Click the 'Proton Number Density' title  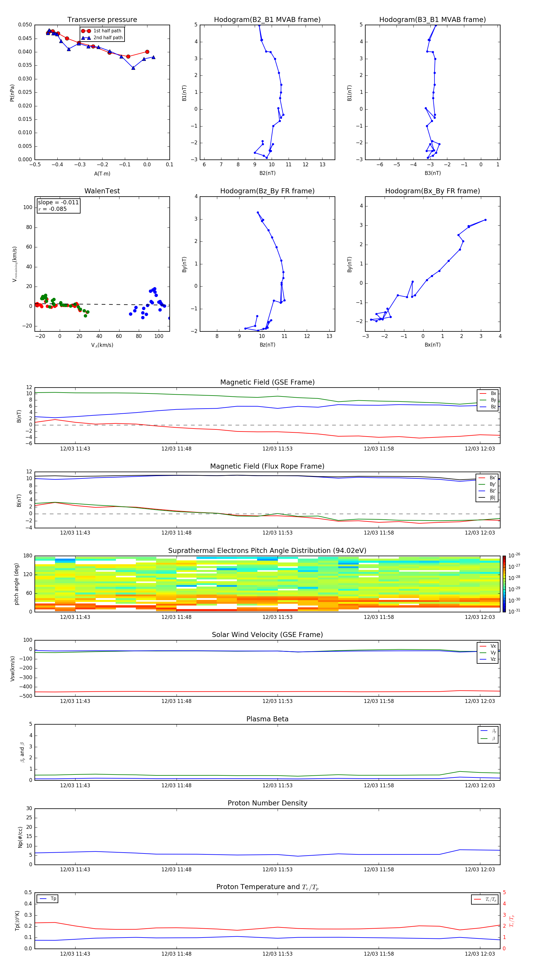[267, 803]
